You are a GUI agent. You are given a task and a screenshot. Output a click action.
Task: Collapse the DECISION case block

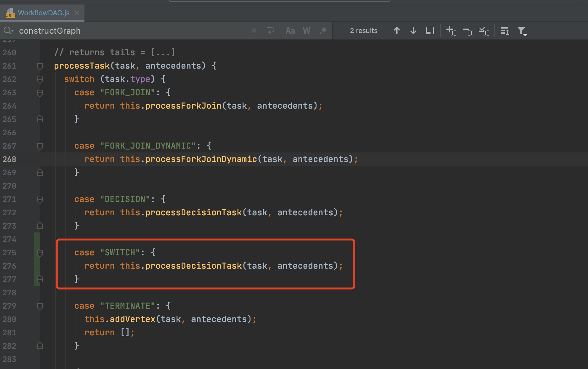pos(40,200)
